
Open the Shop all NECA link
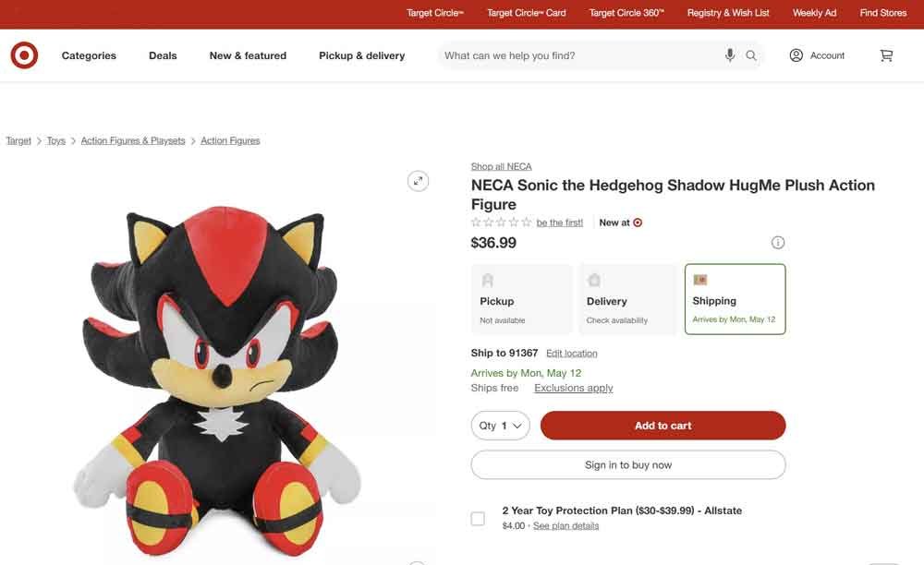coord(501,166)
